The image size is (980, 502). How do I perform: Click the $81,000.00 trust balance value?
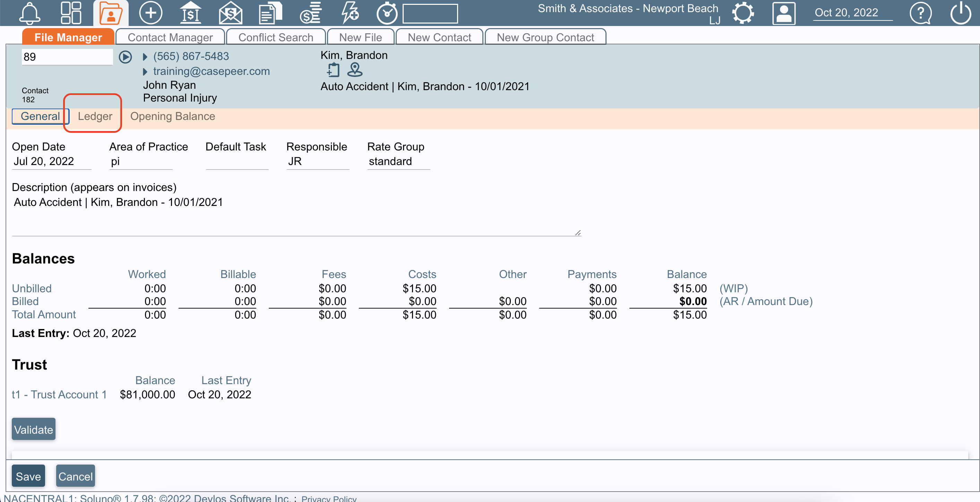(147, 395)
